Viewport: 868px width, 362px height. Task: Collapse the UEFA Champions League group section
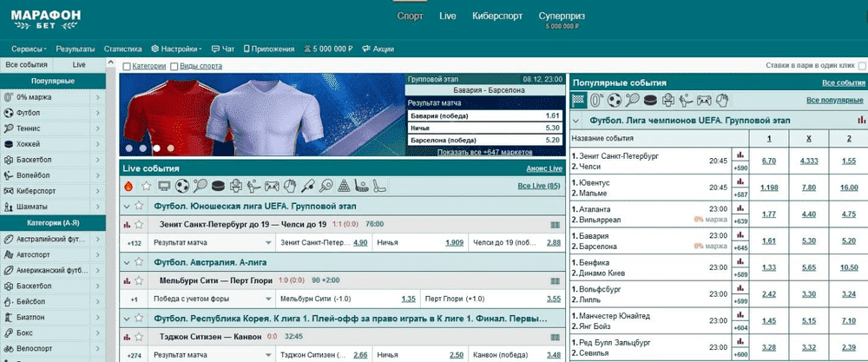[577, 121]
